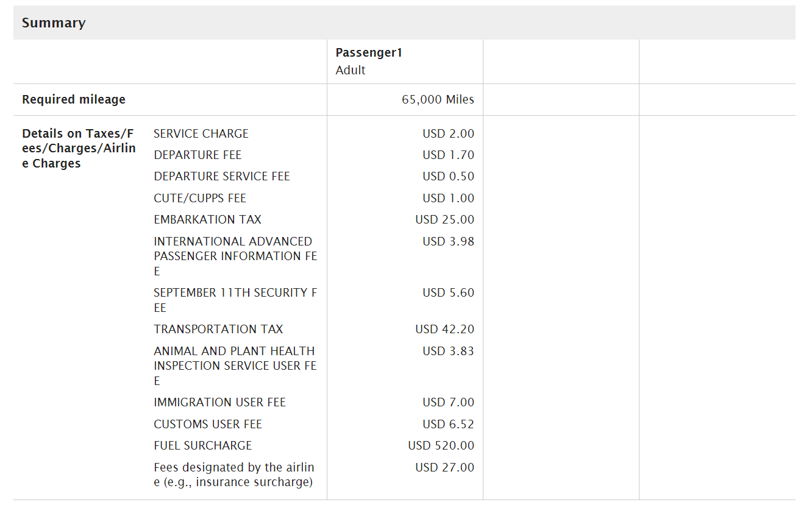Click the EMBARKATION TAX label
Image resolution: width=812 pixels, height=505 pixels.
coord(207,219)
